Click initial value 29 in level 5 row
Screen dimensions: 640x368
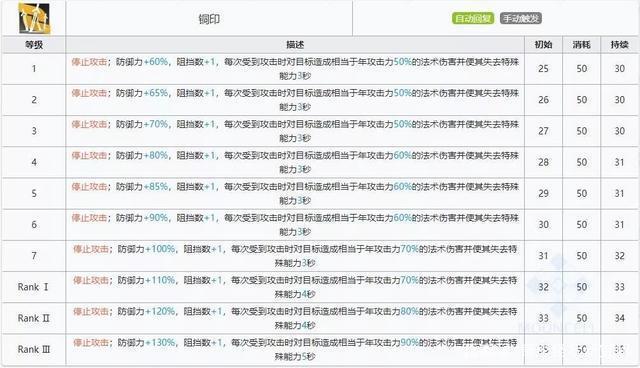pos(543,193)
